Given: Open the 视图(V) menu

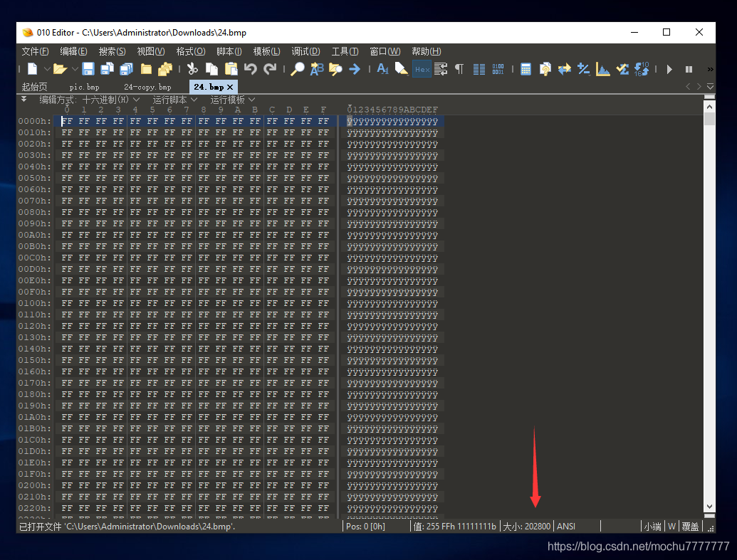Looking at the screenshot, I should click(x=150, y=51).
